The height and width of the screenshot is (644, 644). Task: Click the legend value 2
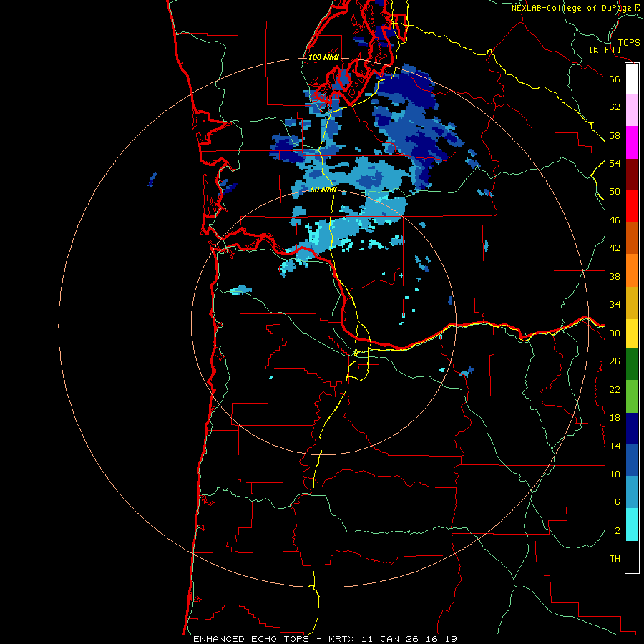(x=618, y=531)
